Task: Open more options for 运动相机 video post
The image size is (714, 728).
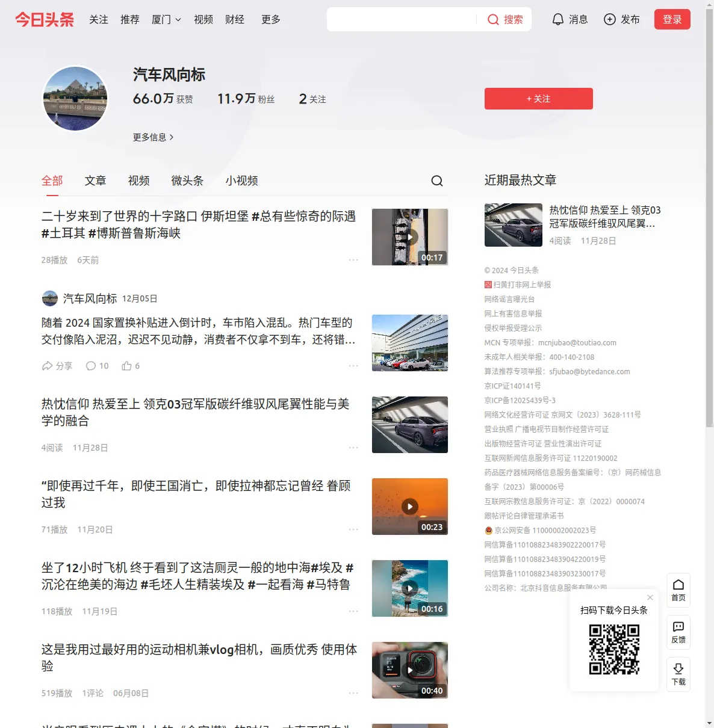Action: coord(353,693)
